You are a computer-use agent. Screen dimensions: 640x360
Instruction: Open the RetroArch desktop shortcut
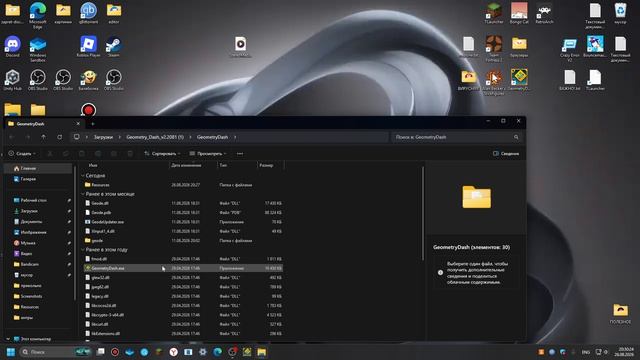[x=544, y=13]
